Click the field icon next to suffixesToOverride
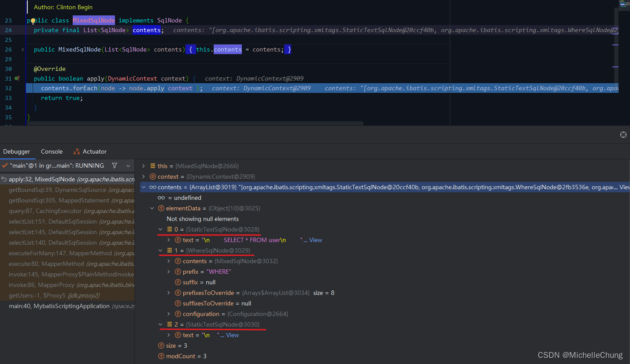Viewport: 630px width, 364px height. pyautogui.click(x=178, y=303)
